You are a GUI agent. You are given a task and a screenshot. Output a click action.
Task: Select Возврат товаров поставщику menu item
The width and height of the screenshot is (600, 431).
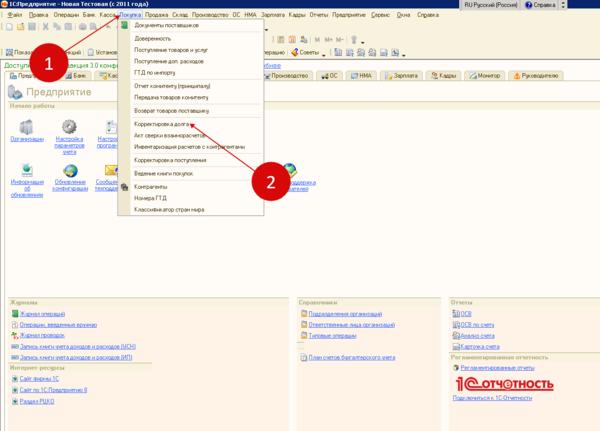(197, 111)
